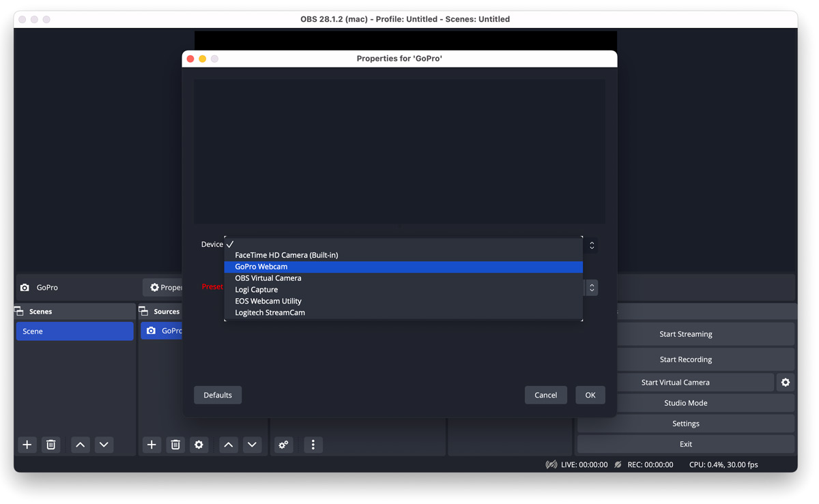Click Start Recording
Screen dimensions: 819x504
tap(685, 359)
